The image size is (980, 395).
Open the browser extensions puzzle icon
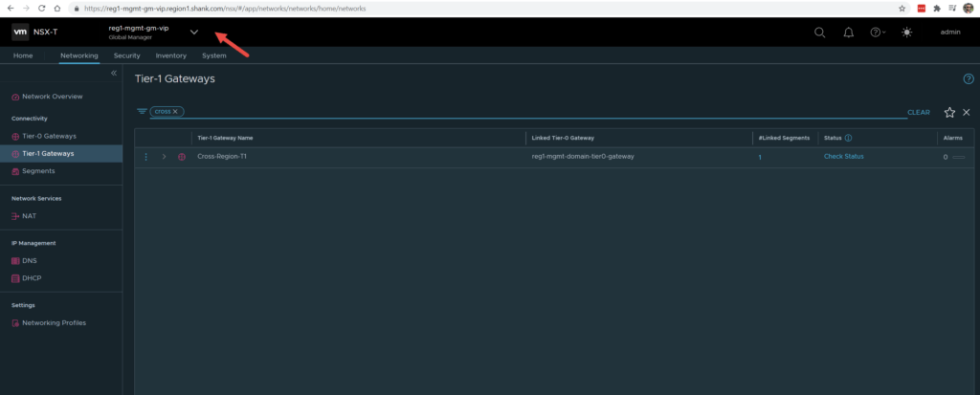937,9
